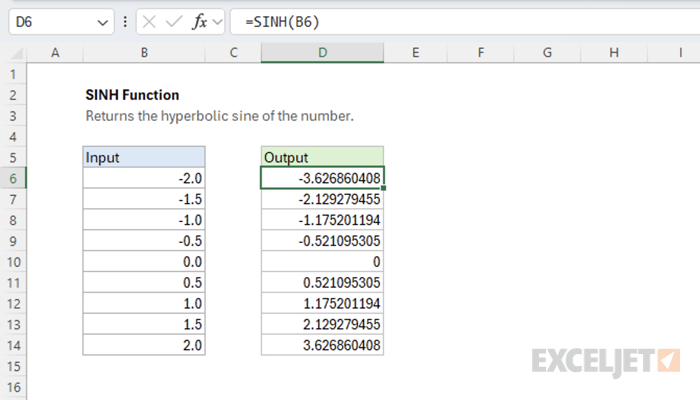Select input cell with 1.5
Screen dimensions: 700x400
point(144,325)
